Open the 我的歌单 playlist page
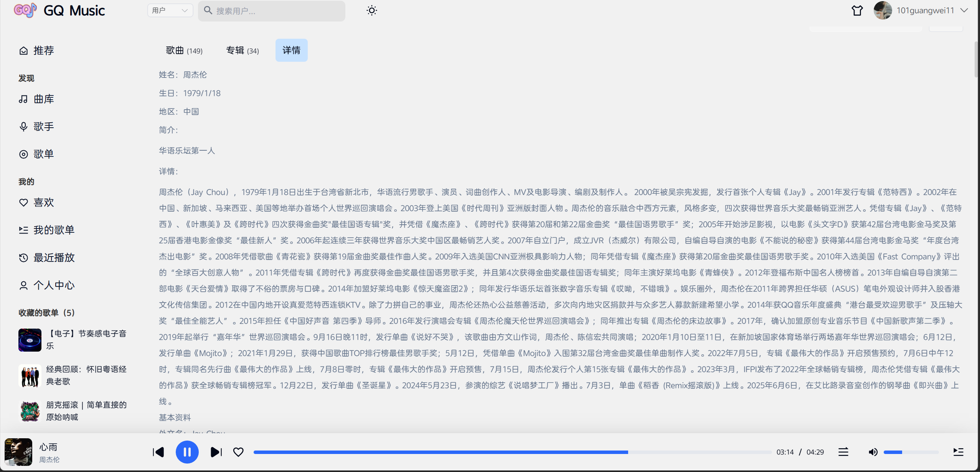The image size is (980, 472). click(x=54, y=230)
